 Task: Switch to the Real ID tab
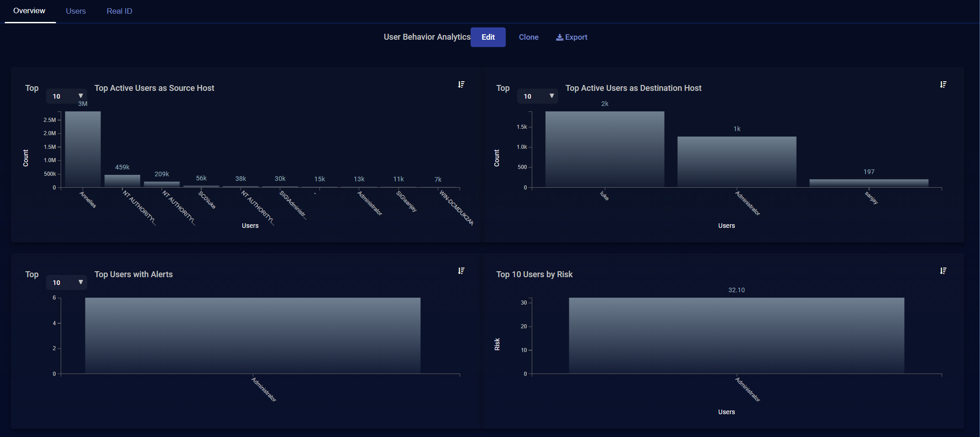(x=119, y=11)
